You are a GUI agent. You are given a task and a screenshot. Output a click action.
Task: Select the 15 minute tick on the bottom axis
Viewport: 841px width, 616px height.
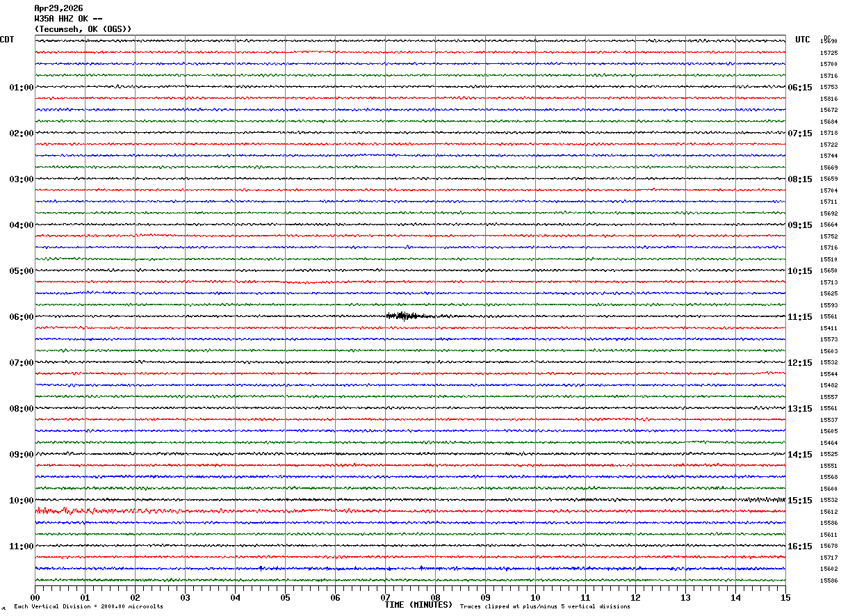(785, 597)
